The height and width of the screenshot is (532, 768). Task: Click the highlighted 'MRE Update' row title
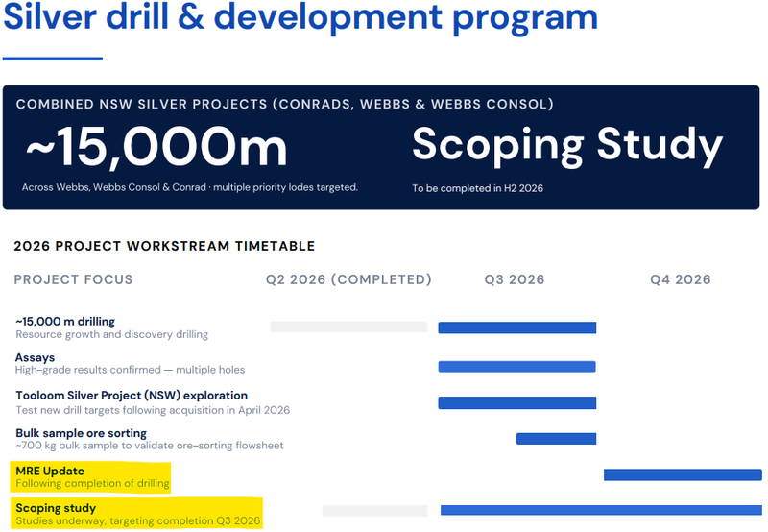[50, 471]
